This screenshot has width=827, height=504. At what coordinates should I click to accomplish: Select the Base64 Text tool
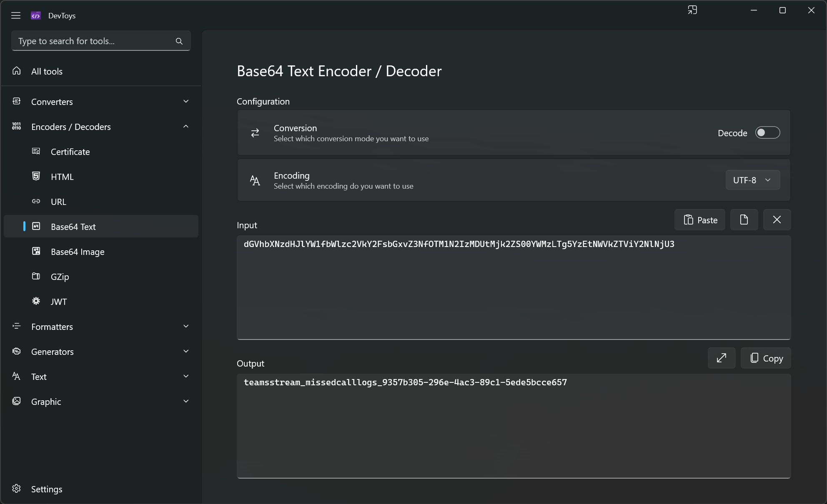[x=101, y=227]
